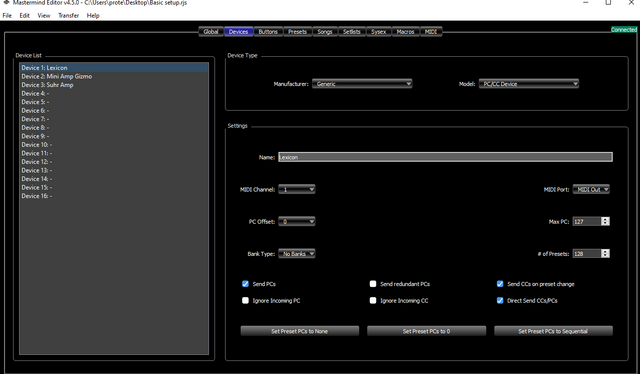Adjust the Max PC spinner arrows
Viewport: 640px width, 374px height.
[605, 222]
